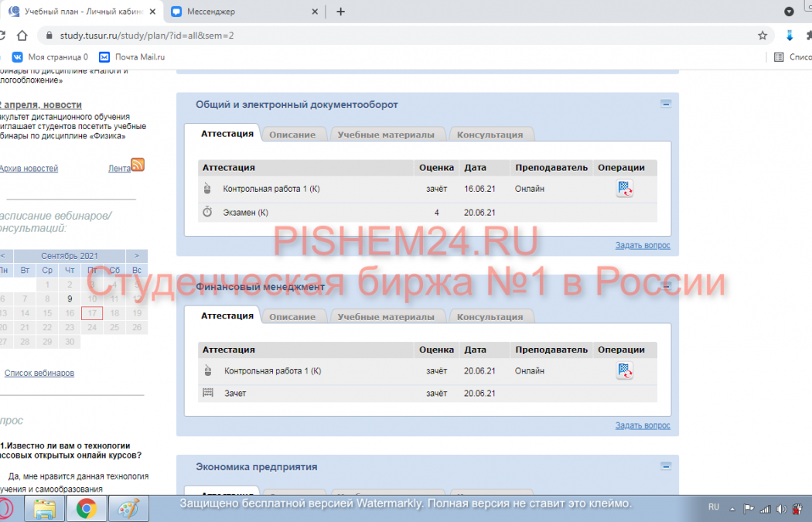812x522 pixels.
Task: Open the VK bookmark Моя страница
Action: (50, 57)
